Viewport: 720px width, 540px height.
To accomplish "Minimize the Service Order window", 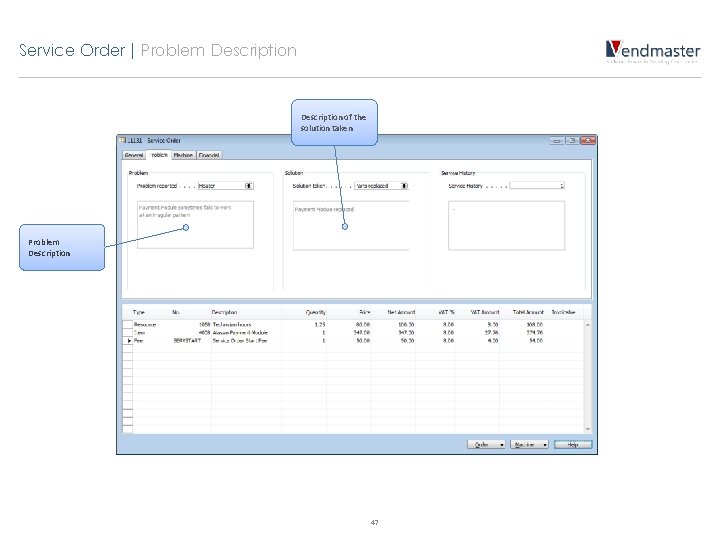I will pyautogui.click(x=557, y=141).
